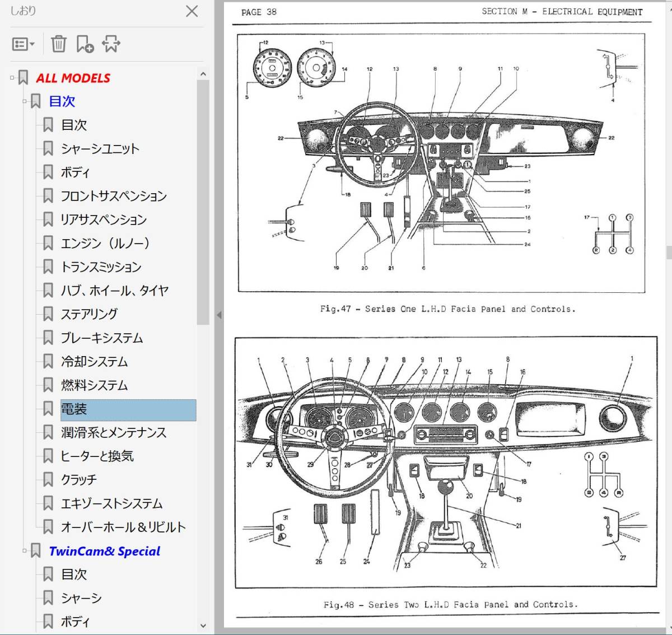Click the bookmark icon beside リアサスペンション
The width and height of the screenshot is (672, 635).
(x=48, y=220)
